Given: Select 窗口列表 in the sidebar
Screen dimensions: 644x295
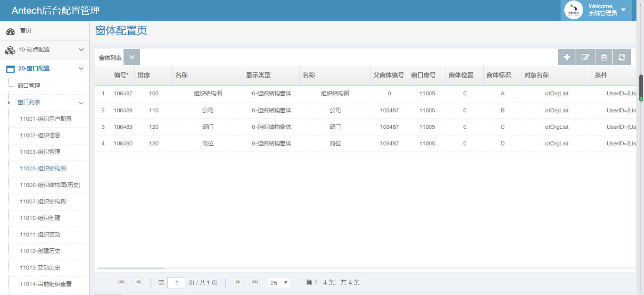Looking at the screenshot, I should tap(29, 102).
